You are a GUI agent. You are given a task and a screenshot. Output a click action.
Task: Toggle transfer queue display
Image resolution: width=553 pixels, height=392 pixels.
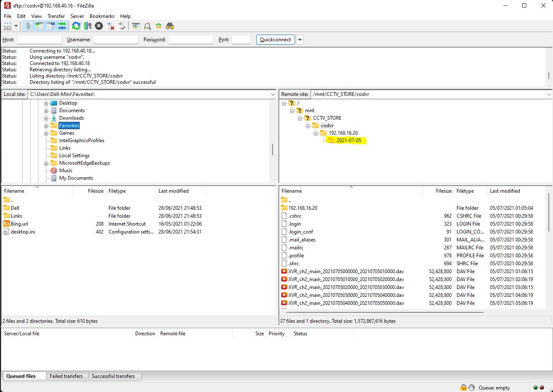coord(62,26)
